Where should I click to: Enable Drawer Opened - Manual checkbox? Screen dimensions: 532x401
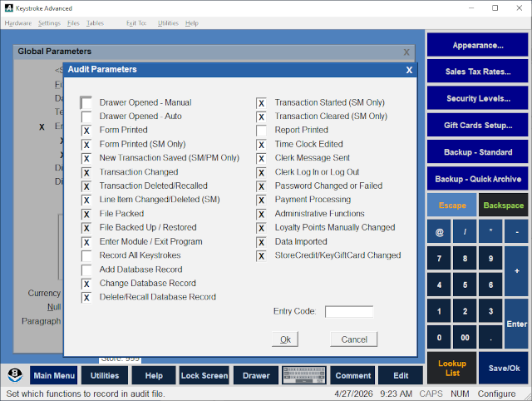(86, 103)
